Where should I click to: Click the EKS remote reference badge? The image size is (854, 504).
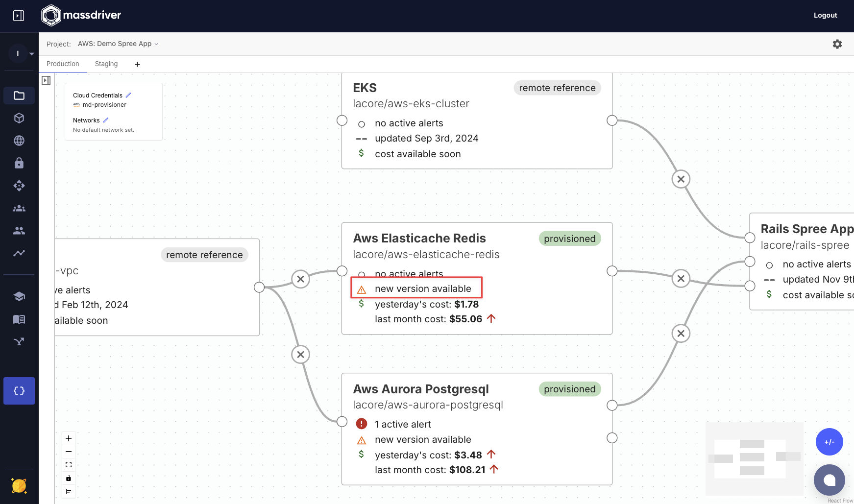click(558, 88)
